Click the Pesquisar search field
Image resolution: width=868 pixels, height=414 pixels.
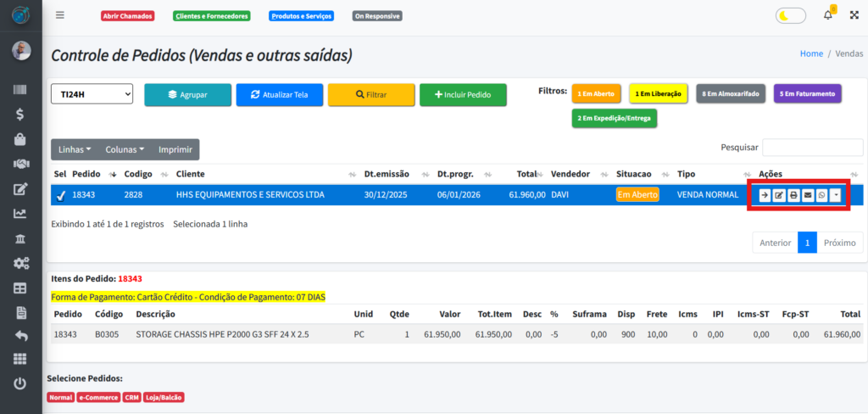click(x=812, y=148)
